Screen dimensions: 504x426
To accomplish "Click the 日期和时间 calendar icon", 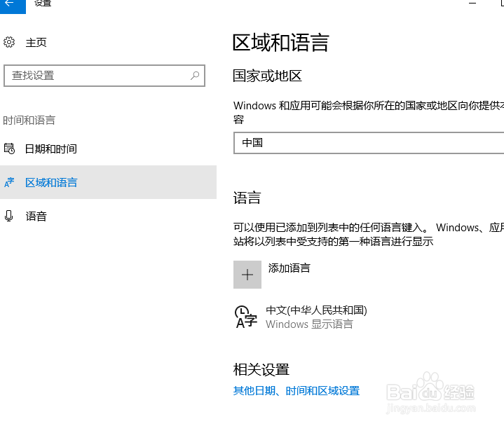I will [x=9, y=149].
